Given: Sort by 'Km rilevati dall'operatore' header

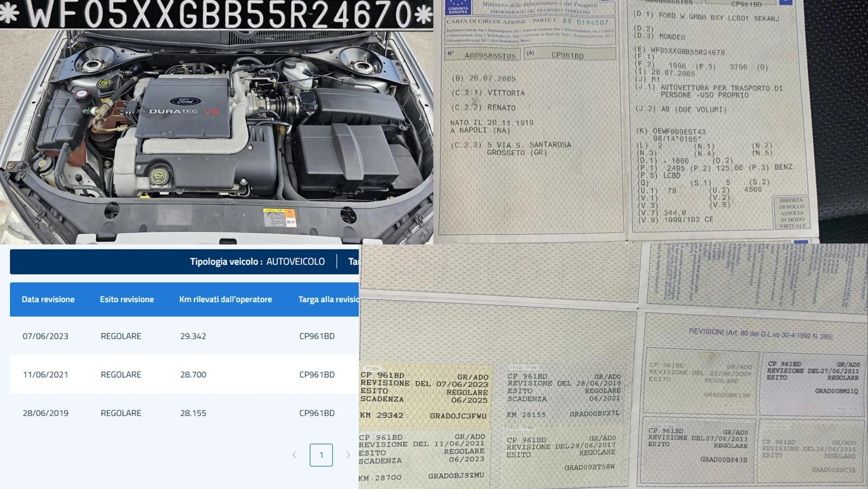Looking at the screenshot, I should coord(226,299).
